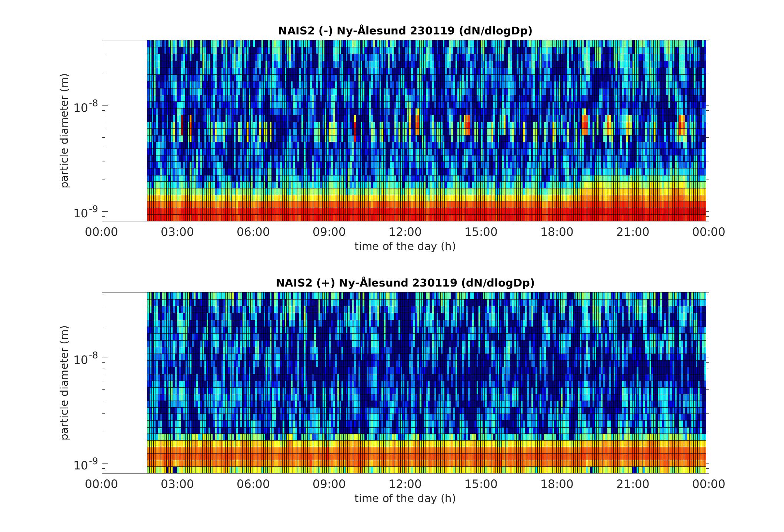This screenshot has height=532, width=784.
Task: Click the '15:00' tick label on the bottom plot
Action: click(481, 484)
